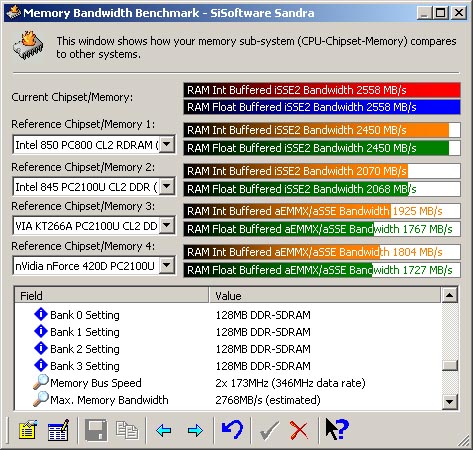The height and width of the screenshot is (450, 473).
Task: Activate the What's This help cursor icon
Action: tap(337, 429)
